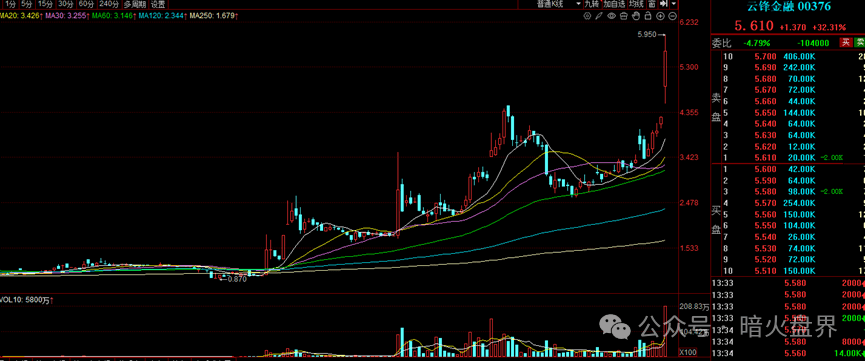The width and height of the screenshot is (865, 361).
Task: Toggle the 九转 indicator
Action: click(x=592, y=4)
